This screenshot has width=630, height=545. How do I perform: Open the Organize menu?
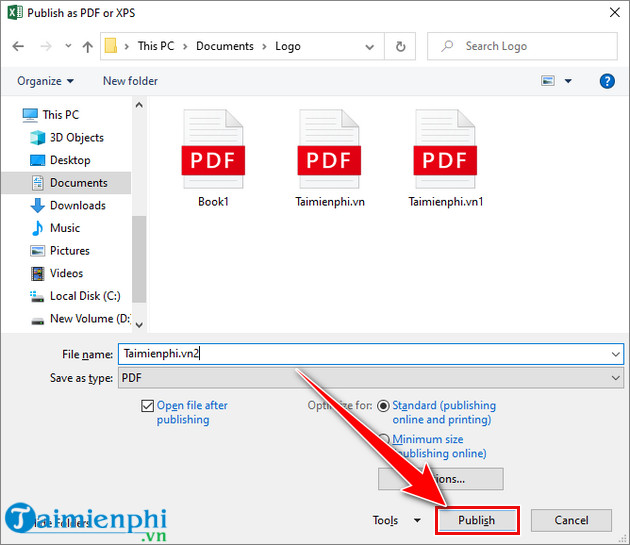click(x=45, y=81)
